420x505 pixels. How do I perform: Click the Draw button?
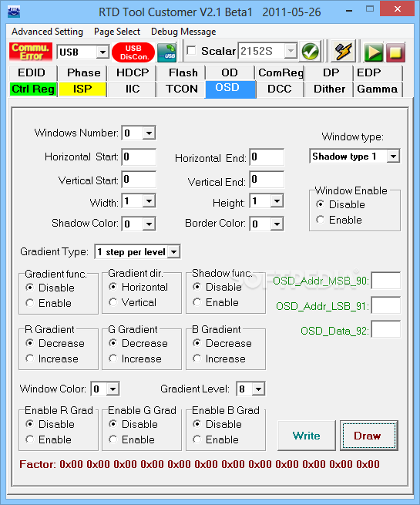click(x=369, y=436)
